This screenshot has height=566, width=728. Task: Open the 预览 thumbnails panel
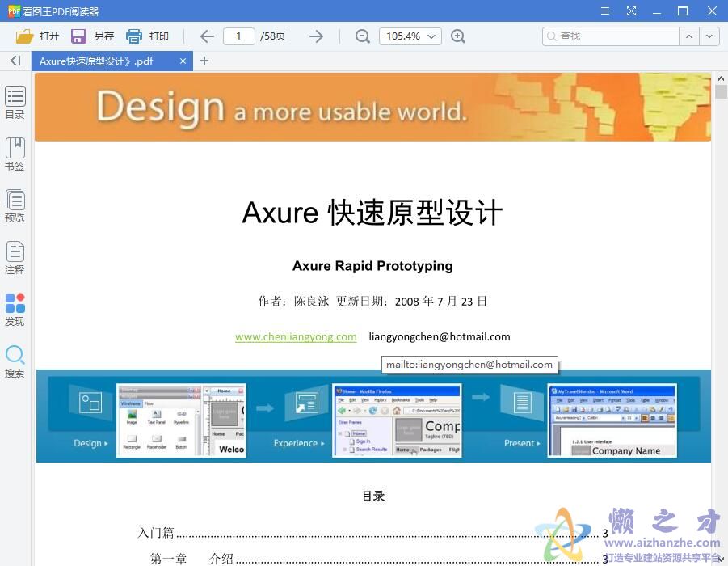(x=15, y=206)
